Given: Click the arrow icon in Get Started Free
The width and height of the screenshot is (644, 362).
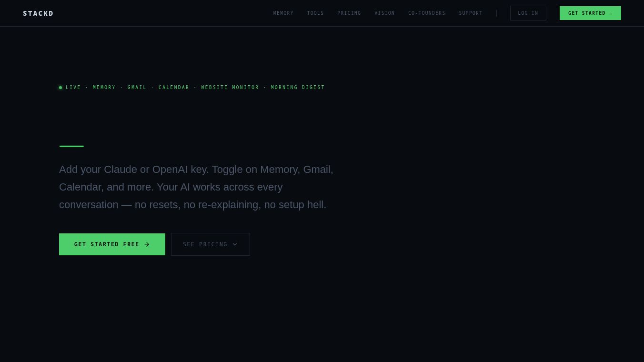Looking at the screenshot, I should pos(147,244).
